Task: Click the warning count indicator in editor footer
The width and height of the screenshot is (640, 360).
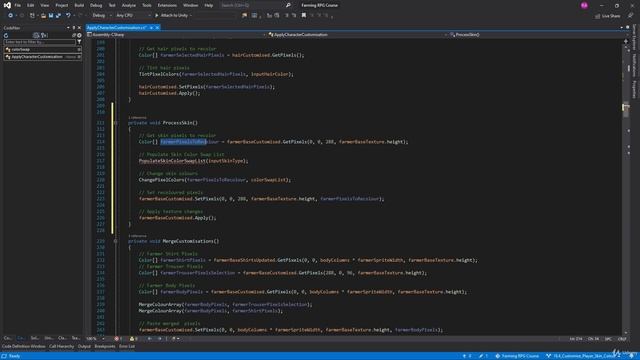Action: (133, 339)
